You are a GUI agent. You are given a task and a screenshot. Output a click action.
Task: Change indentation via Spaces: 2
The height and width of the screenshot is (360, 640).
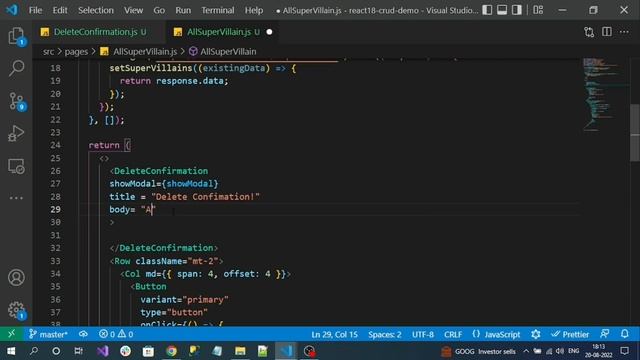(x=384, y=334)
